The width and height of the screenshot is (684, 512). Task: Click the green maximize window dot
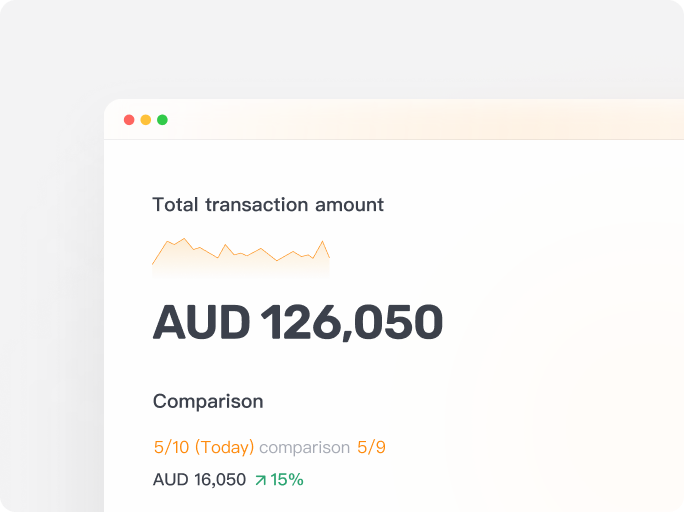click(x=162, y=120)
